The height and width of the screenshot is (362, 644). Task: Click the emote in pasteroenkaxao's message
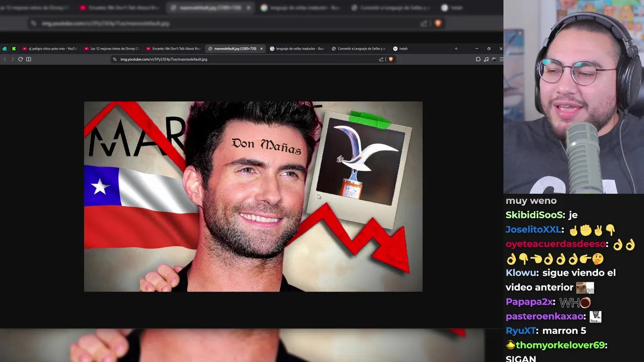pos(595,317)
